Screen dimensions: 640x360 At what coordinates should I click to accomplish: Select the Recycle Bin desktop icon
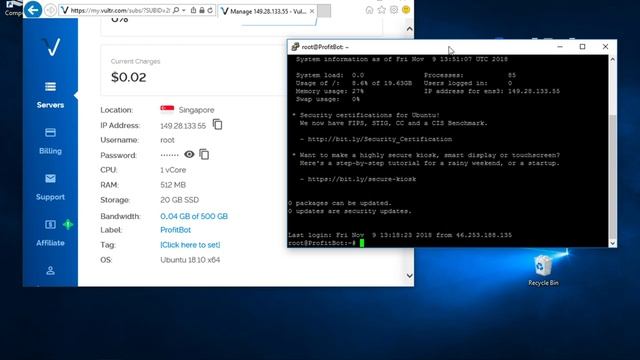543,270
